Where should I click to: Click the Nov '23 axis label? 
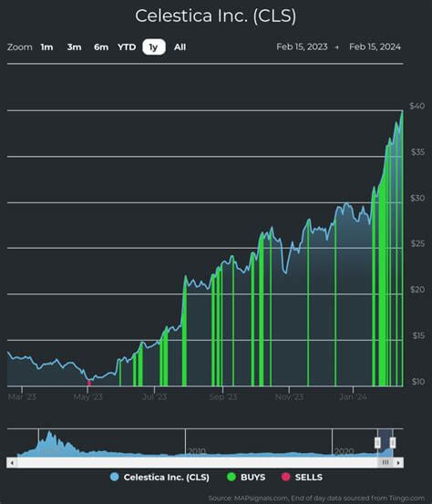tap(289, 397)
